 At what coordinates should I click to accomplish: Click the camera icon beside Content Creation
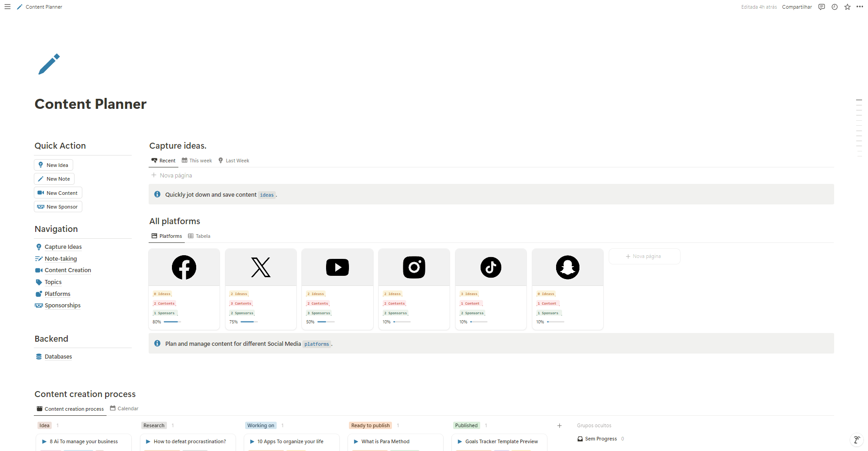[39, 270]
